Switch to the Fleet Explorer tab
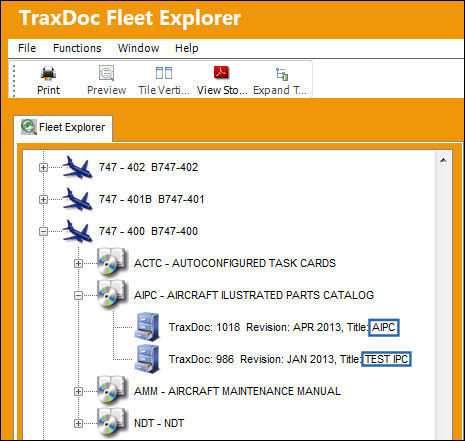The width and height of the screenshot is (465, 441). (63, 128)
